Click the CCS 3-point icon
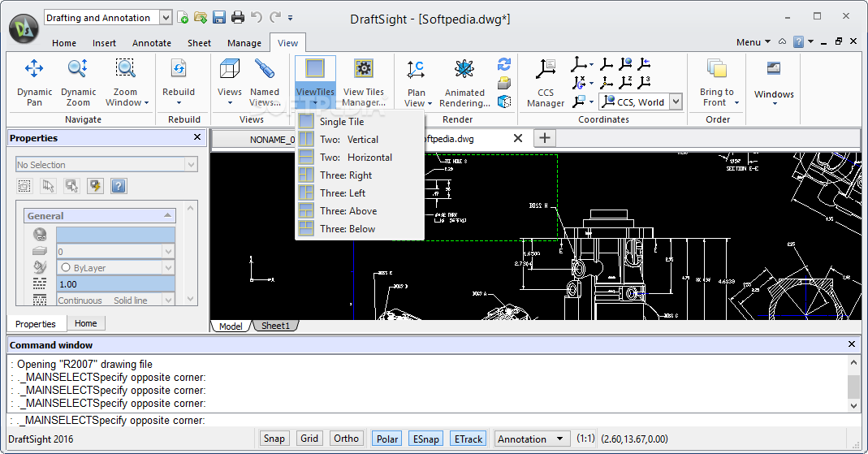Viewport: 868px width, 454px height. (644, 83)
